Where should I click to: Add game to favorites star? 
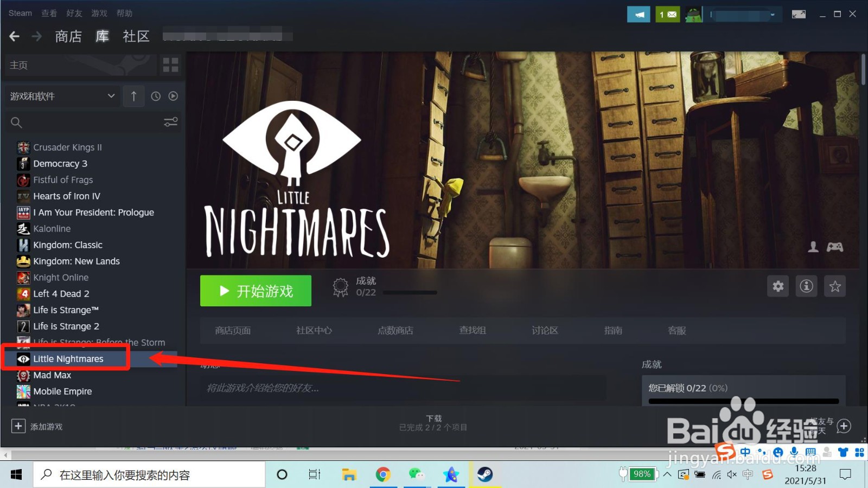[835, 286]
